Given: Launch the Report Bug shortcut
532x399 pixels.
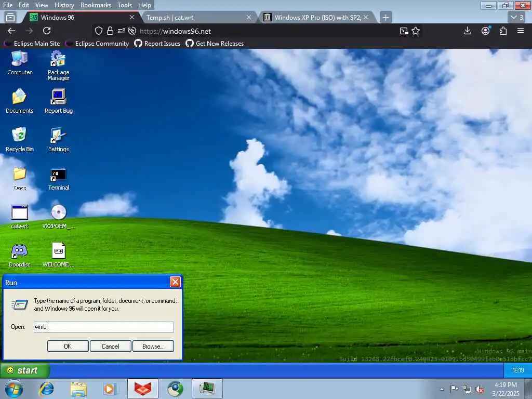Looking at the screenshot, I should coord(58,101).
